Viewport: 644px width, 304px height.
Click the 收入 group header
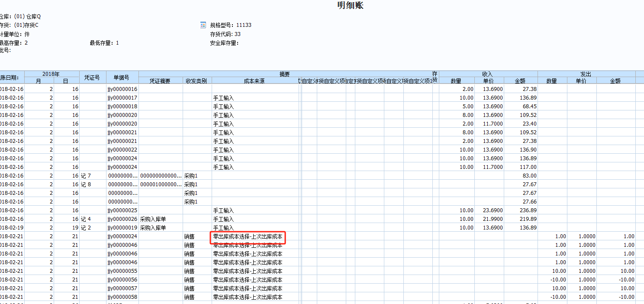488,74
